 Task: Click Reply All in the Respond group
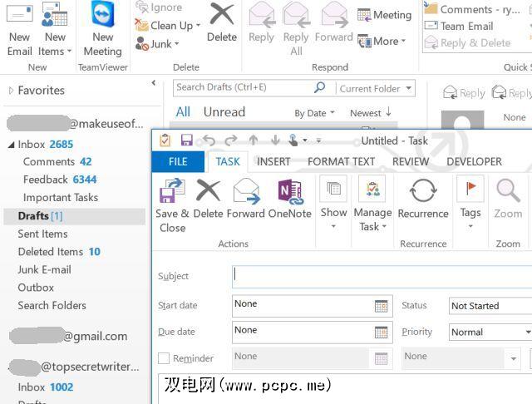pyautogui.click(x=296, y=30)
